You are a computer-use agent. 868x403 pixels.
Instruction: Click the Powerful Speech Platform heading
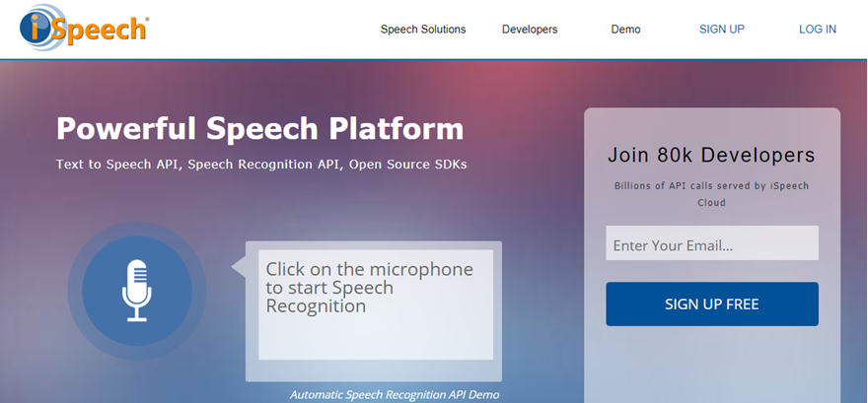pos(260,128)
